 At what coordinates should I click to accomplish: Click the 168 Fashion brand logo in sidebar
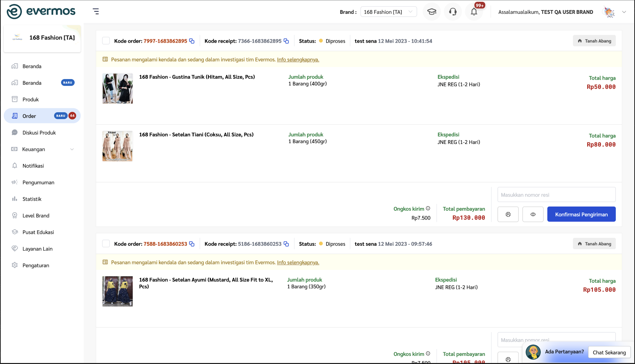(17, 38)
